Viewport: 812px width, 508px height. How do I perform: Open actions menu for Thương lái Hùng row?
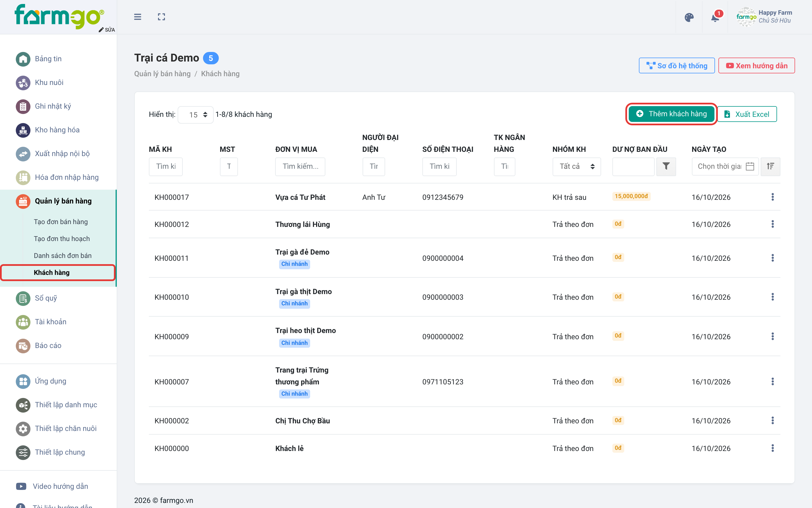[x=773, y=224]
